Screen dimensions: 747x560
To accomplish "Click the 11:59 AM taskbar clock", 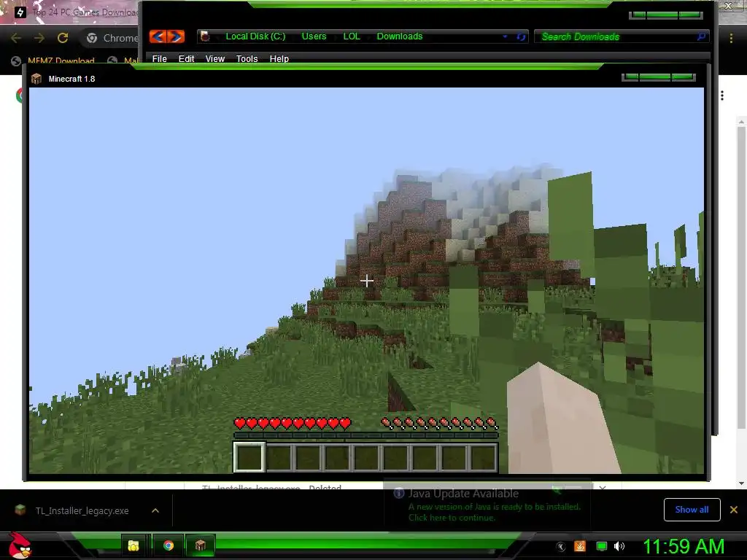I will 684,546.
